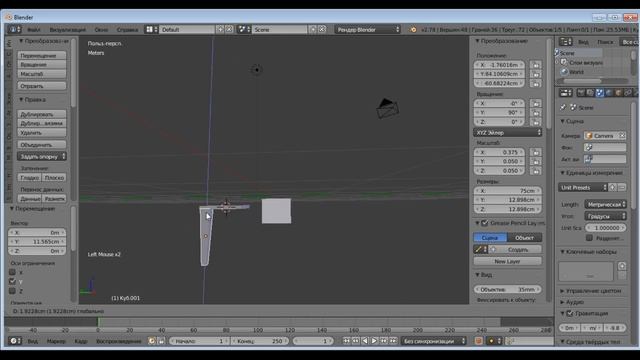Image resolution: width=640 pixels, height=360 pixels.
Task: Open the Outliner editor type icon
Action: click(566, 42)
